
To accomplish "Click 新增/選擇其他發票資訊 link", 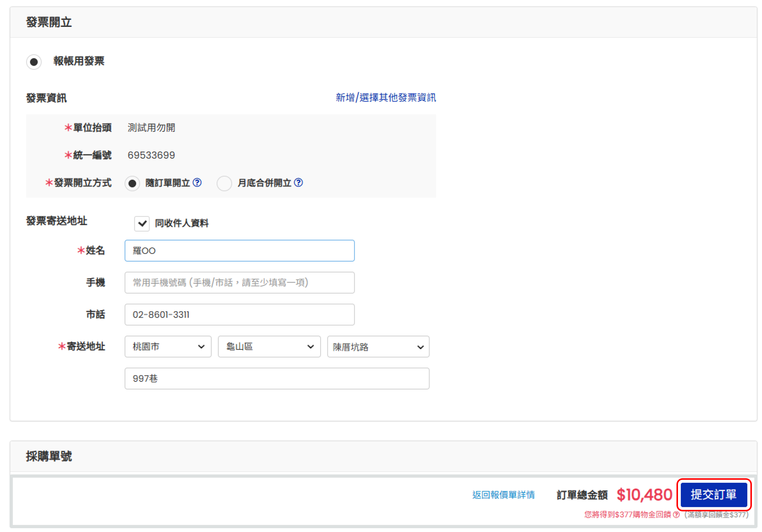I will (386, 98).
